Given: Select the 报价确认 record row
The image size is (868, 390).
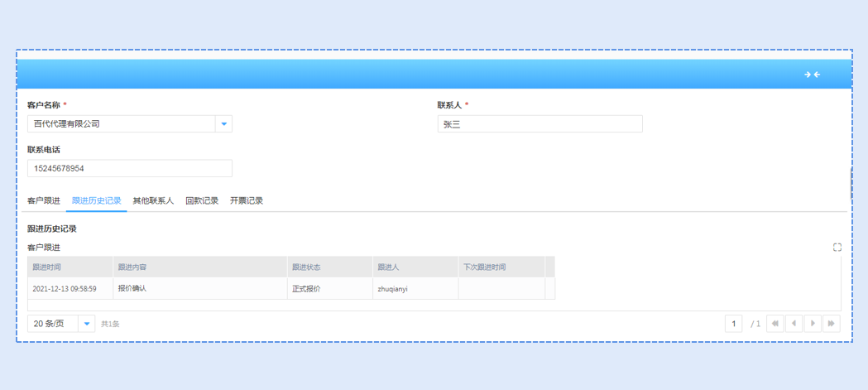Looking at the screenshot, I should click(x=199, y=289).
